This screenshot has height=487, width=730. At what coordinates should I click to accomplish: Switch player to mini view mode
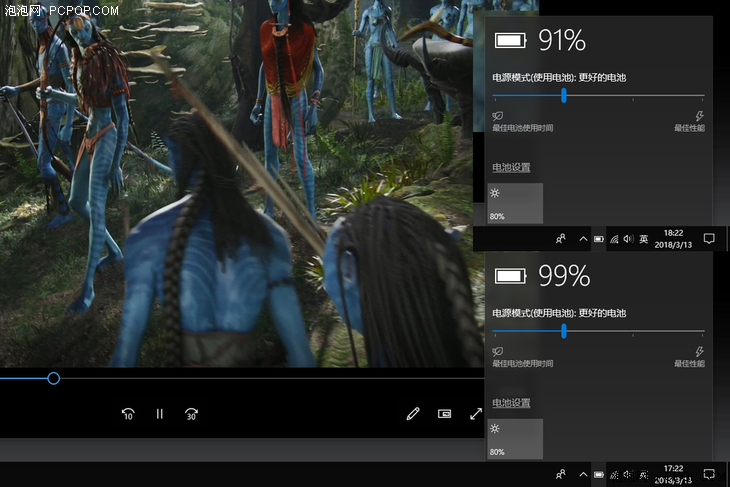tap(445, 414)
